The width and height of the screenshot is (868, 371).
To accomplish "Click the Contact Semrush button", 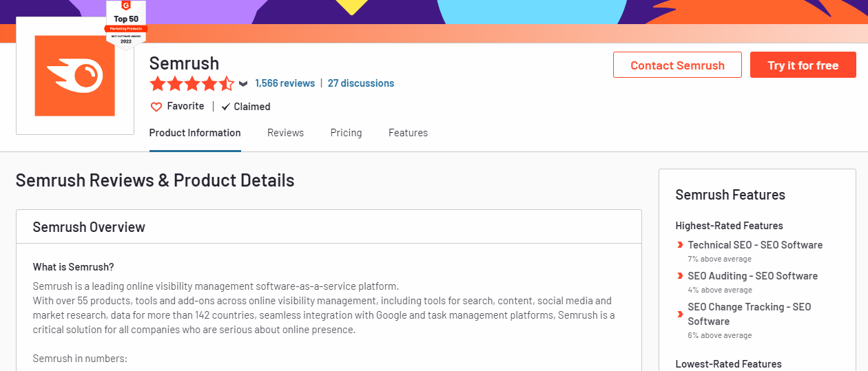I will click(x=677, y=65).
